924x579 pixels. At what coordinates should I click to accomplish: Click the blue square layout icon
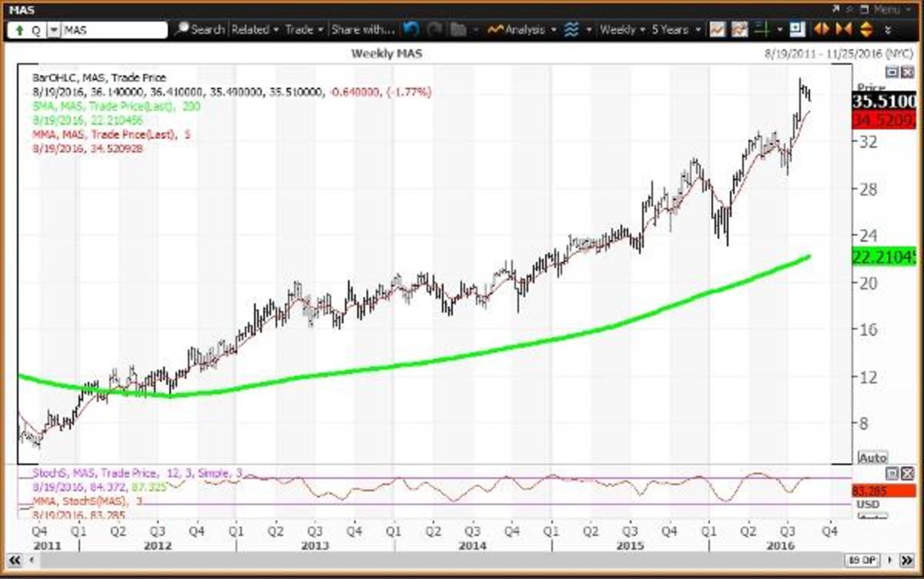[797, 30]
